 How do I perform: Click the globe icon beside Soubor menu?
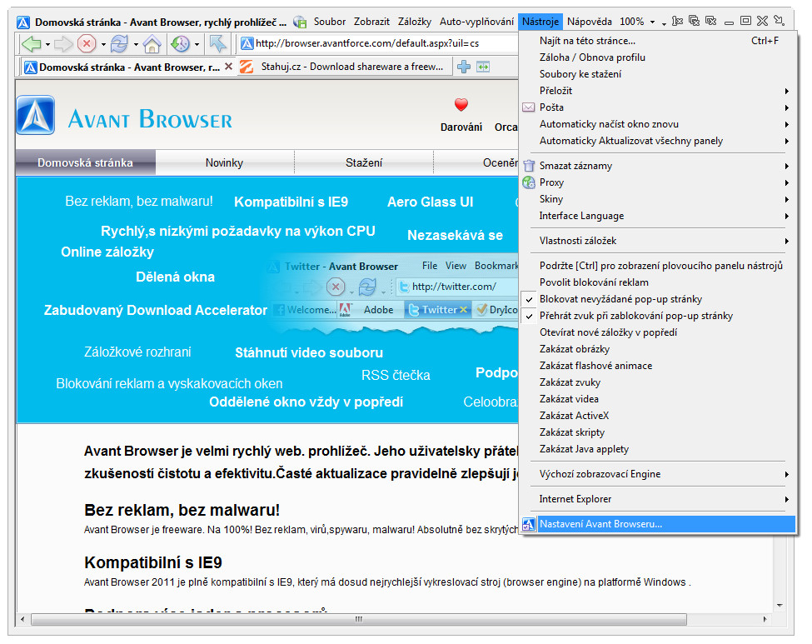click(x=299, y=21)
